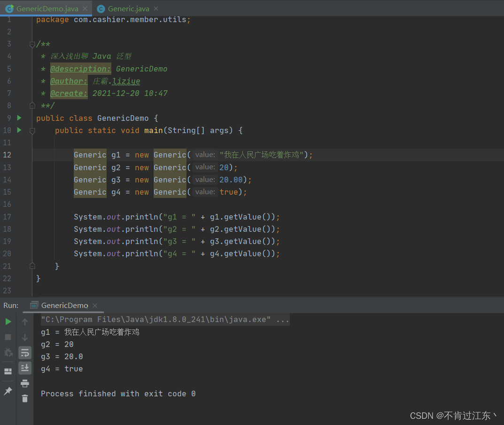Select the GenericDemo run tab
Viewport: 504px width, 425px height.
coord(65,305)
